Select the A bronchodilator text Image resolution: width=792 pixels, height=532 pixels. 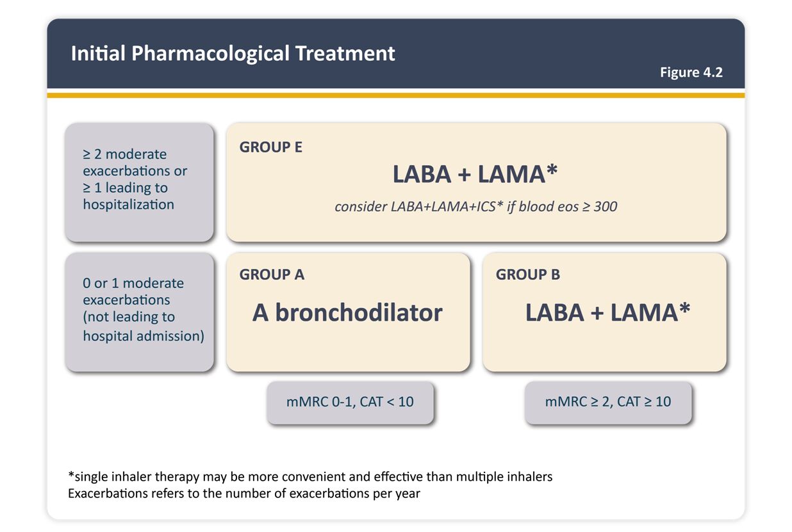[x=347, y=312]
